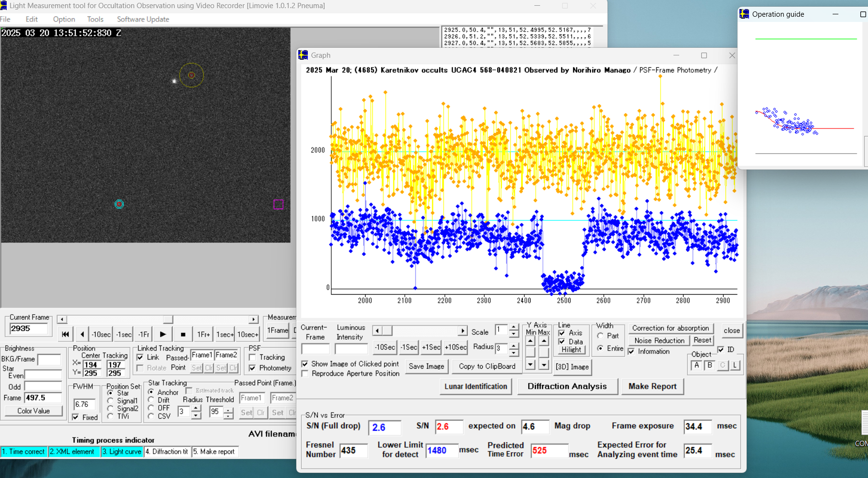Viewport: 868px width, 478px height.
Task: Click the magenta background square marker
Action: 278,204
